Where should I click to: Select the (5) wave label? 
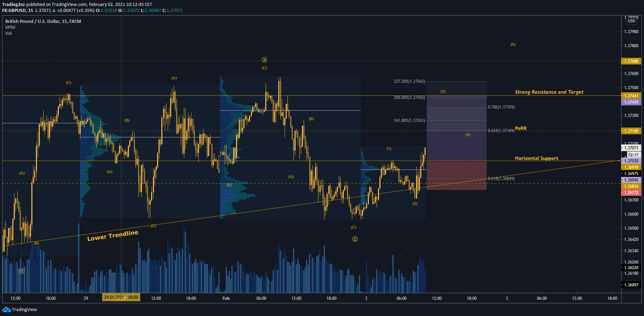pos(513,44)
